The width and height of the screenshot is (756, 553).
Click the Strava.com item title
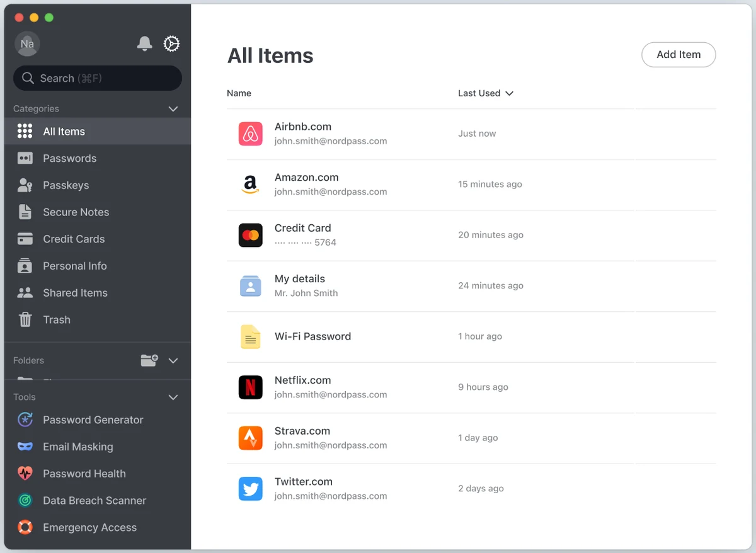click(x=302, y=431)
